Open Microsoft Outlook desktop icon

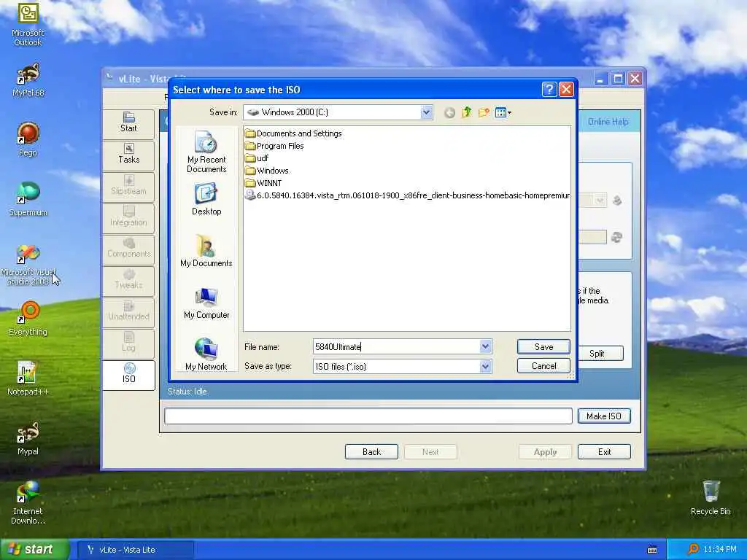28,25
